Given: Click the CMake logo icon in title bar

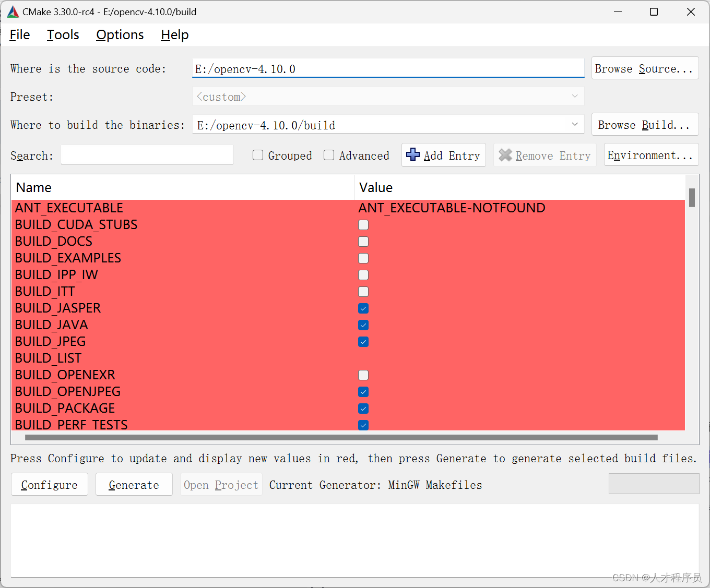Looking at the screenshot, I should [13, 11].
